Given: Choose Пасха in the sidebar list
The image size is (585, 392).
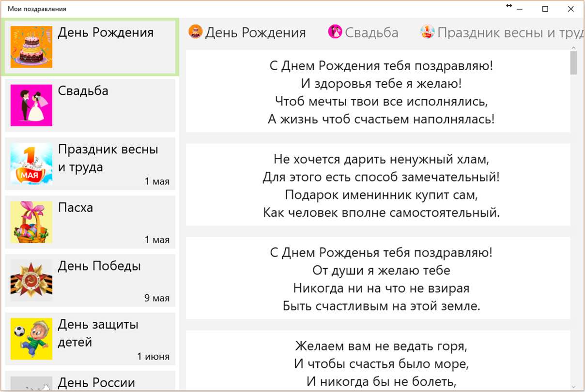Looking at the screenshot, I should pyautogui.click(x=90, y=222).
